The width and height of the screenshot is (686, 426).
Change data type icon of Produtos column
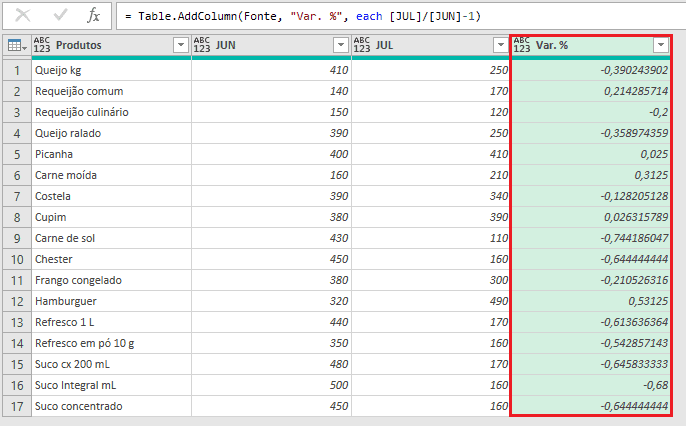pos(42,45)
